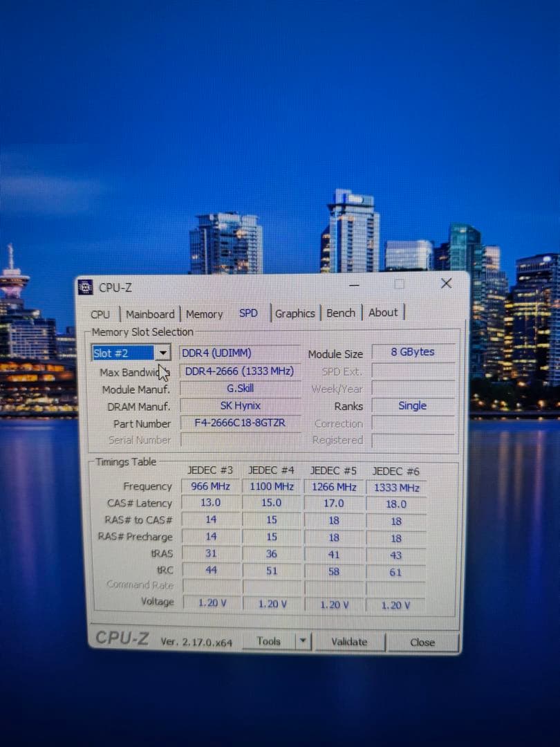Open the memory slot selection dropdown
This screenshot has height=747, width=560.
[163, 353]
